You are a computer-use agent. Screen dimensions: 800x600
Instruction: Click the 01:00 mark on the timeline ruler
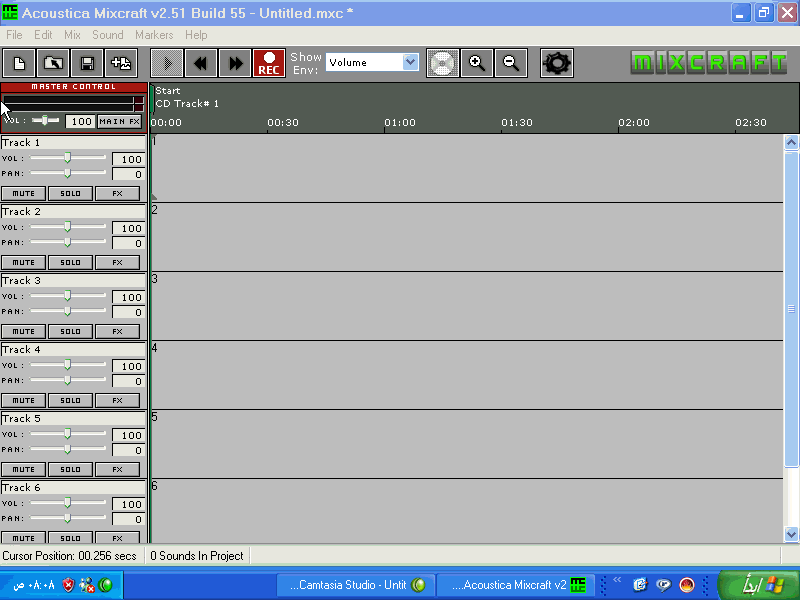pyautogui.click(x=399, y=123)
